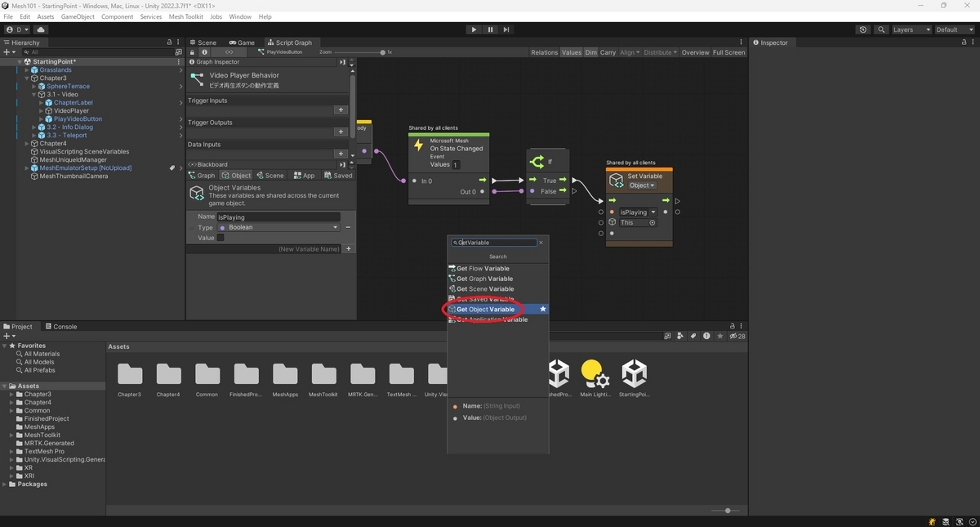Add a Trigger Input with plus button
The height and width of the screenshot is (527, 980).
coord(341,109)
